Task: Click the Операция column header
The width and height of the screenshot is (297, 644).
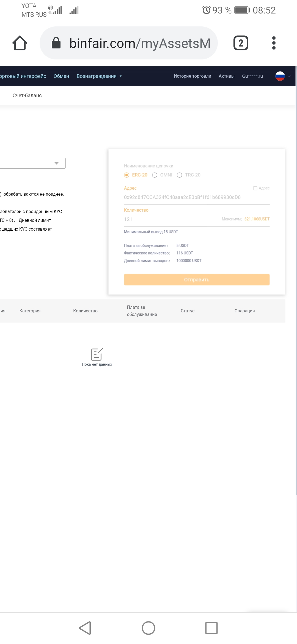Action: (x=244, y=311)
